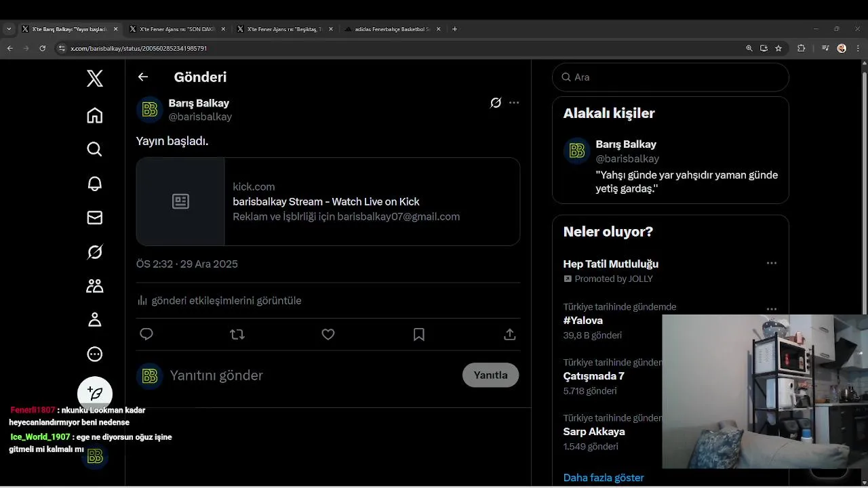
Task: Open the tab search dropdown arrow
Action: [x=9, y=29]
